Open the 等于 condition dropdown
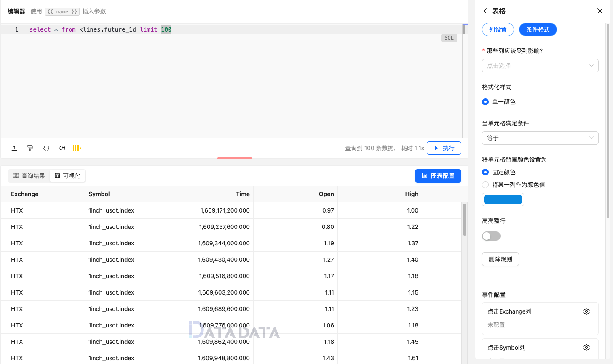613x364 pixels. pos(540,138)
